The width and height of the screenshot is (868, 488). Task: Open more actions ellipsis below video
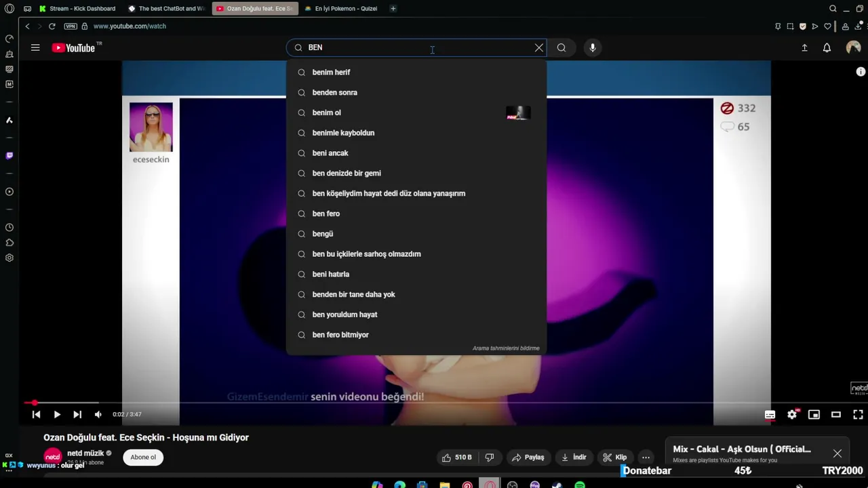[x=646, y=457]
